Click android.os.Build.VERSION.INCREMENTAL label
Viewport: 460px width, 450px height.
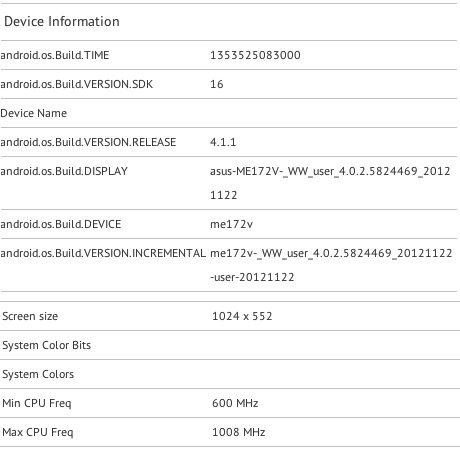point(103,253)
